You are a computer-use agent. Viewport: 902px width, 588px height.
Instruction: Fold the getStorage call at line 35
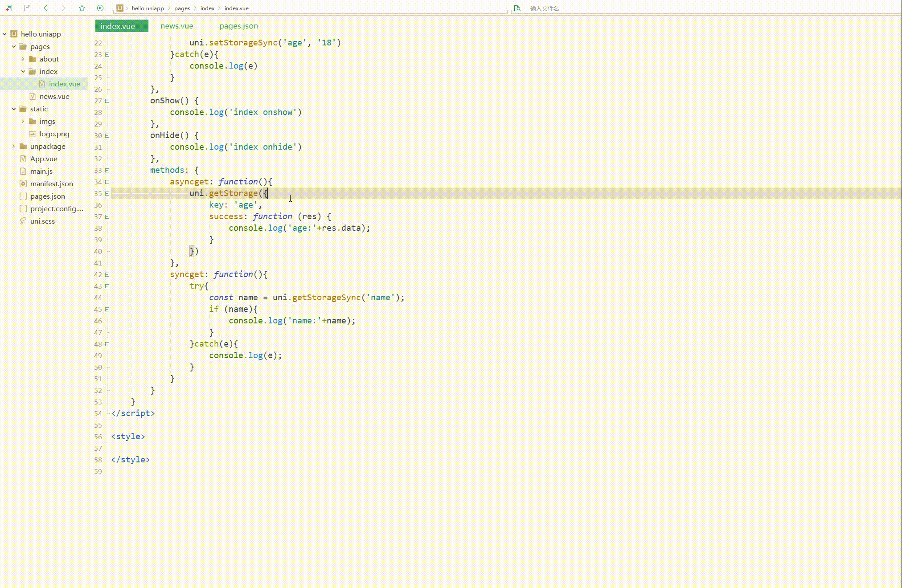(x=107, y=193)
